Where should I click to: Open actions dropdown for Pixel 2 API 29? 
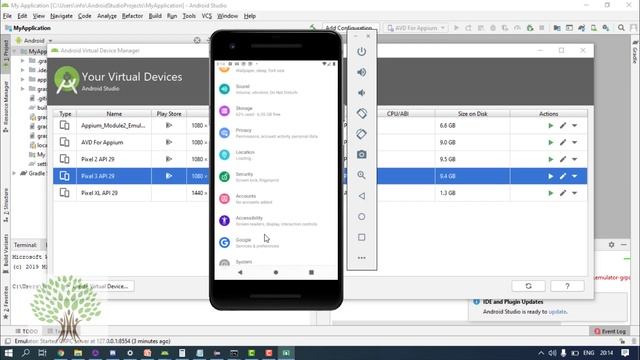[574, 159]
